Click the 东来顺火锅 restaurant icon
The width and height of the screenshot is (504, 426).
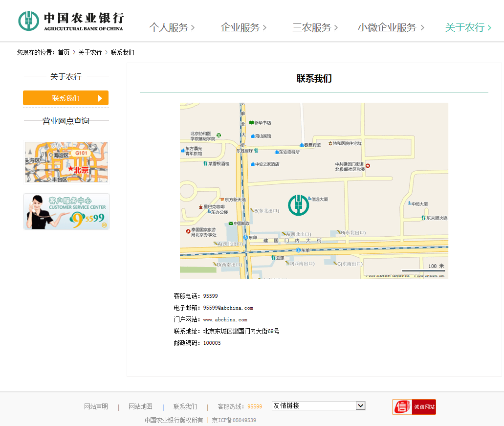click(x=424, y=218)
